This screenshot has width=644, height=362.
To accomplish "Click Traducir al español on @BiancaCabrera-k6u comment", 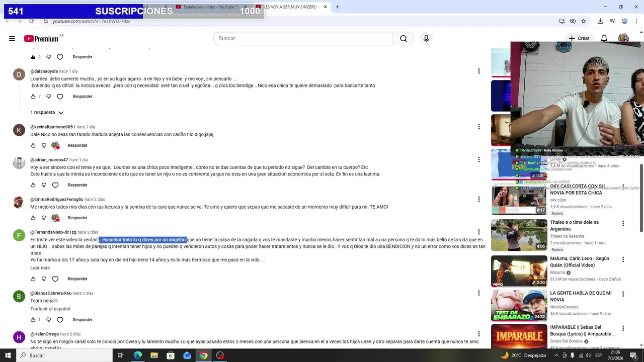I will pos(50,309).
